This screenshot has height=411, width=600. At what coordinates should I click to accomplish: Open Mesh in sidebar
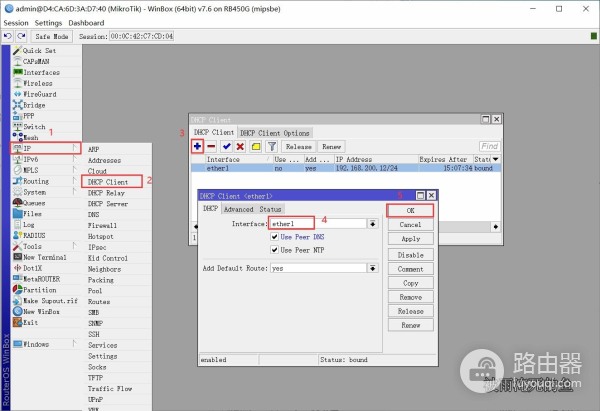pos(46,137)
